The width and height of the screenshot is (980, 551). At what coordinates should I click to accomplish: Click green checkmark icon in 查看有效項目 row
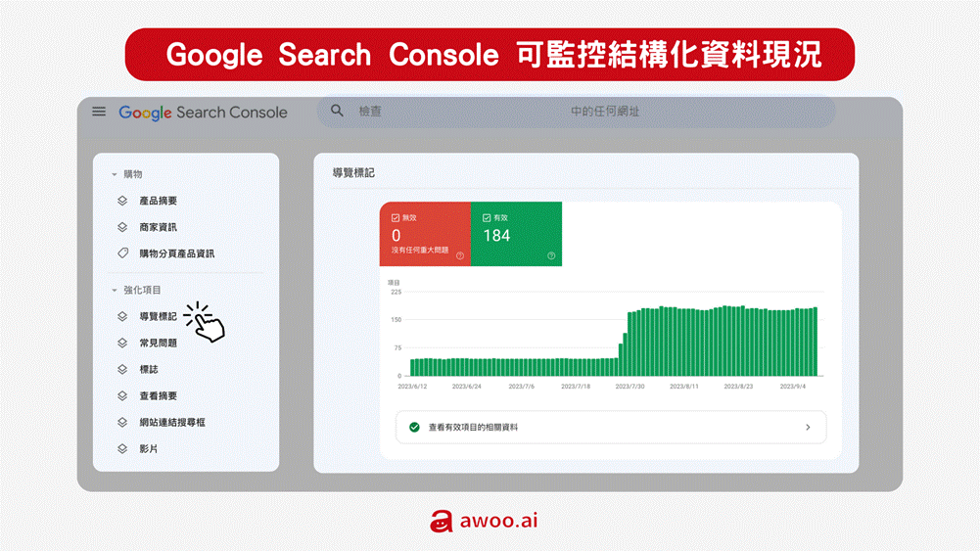[414, 428]
